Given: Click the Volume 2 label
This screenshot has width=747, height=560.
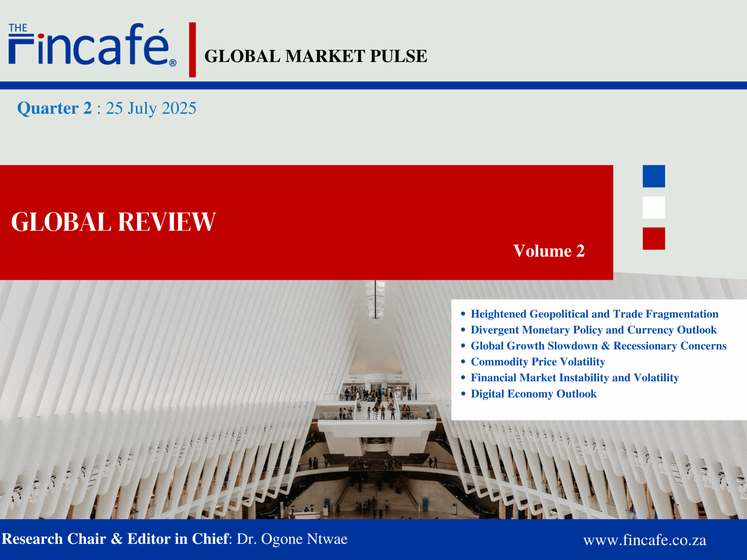Looking at the screenshot, I should 549,251.
